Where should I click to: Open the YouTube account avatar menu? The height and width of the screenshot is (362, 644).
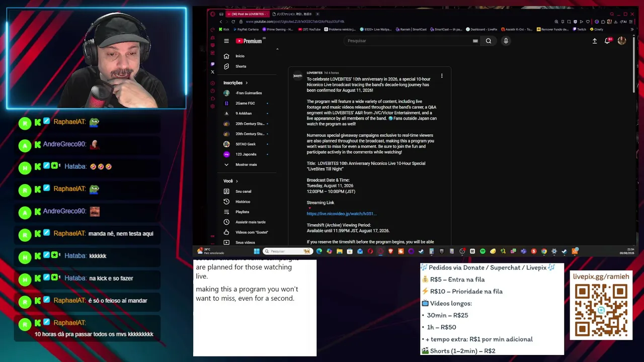tap(622, 41)
